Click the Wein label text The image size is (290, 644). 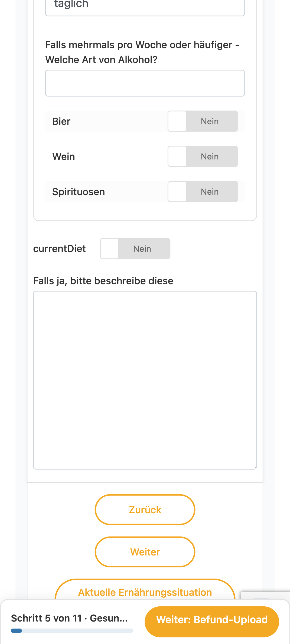(x=64, y=156)
